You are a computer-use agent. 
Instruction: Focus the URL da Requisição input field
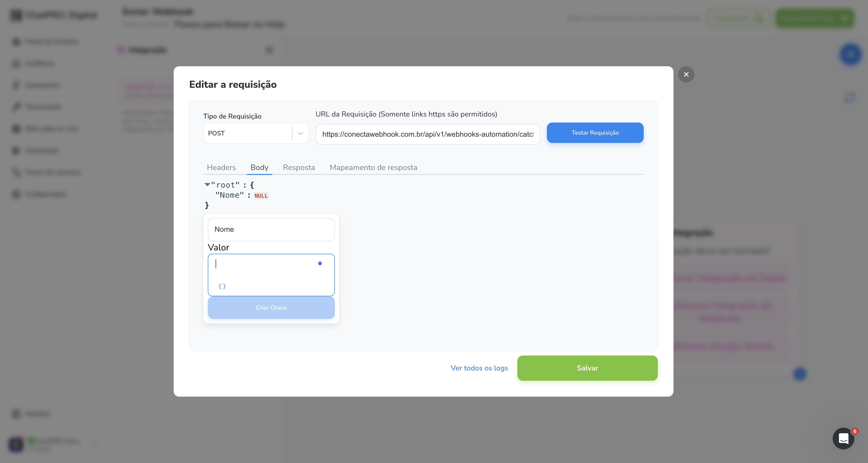coord(428,134)
